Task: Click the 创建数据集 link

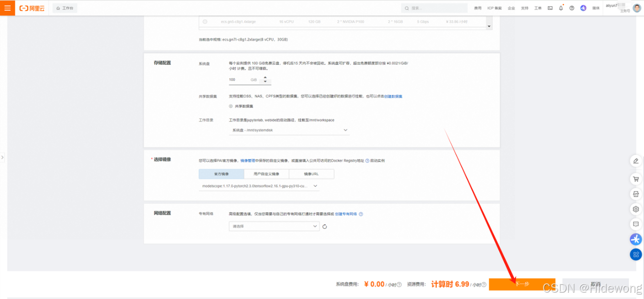Action: click(x=393, y=97)
